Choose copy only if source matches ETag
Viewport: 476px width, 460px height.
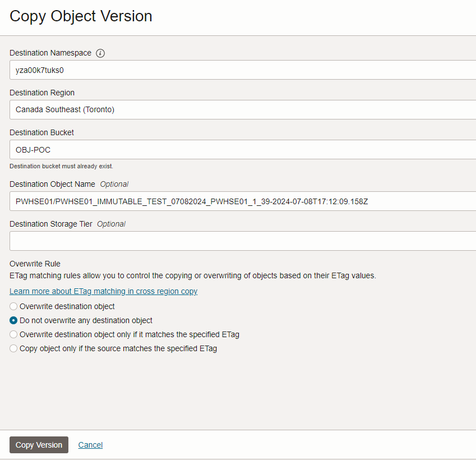click(x=13, y=348)
